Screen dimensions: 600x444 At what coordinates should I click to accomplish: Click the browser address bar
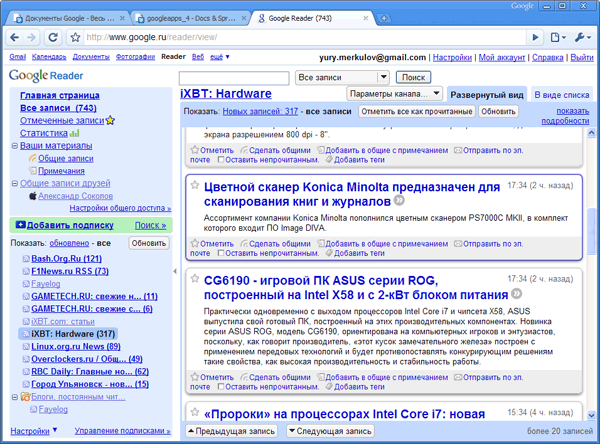pyautogui.click(x=306, y=37)
